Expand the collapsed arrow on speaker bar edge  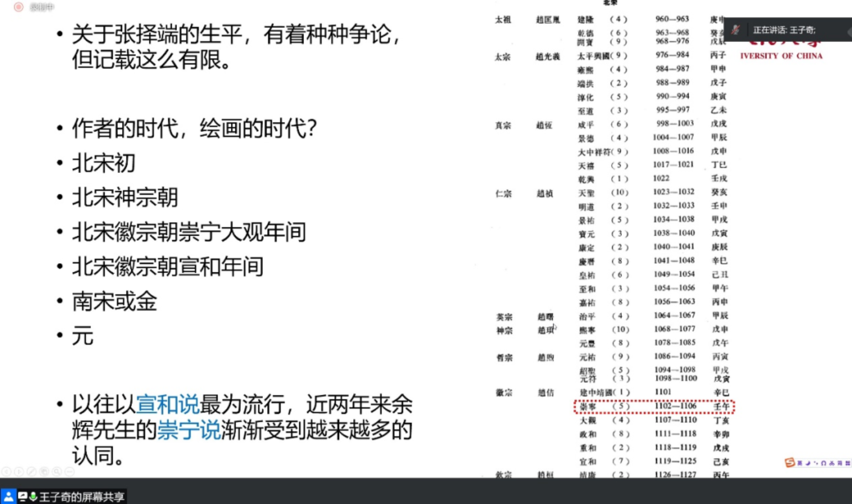click(849, 32)
